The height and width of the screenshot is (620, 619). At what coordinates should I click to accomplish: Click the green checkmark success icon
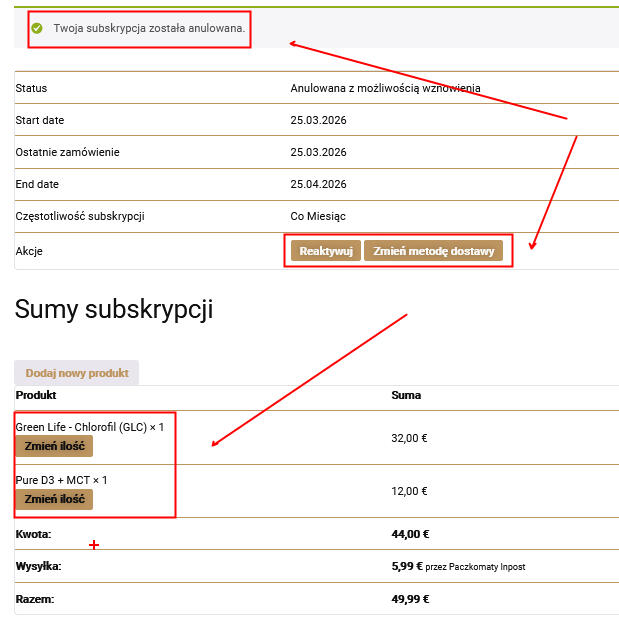coord(37,28)
